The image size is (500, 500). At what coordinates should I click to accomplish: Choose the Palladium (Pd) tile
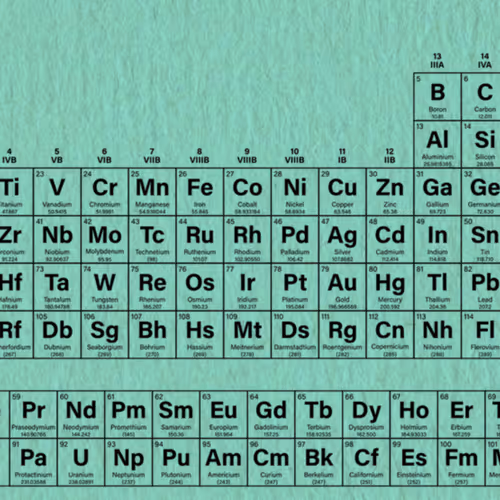point(295,240)
